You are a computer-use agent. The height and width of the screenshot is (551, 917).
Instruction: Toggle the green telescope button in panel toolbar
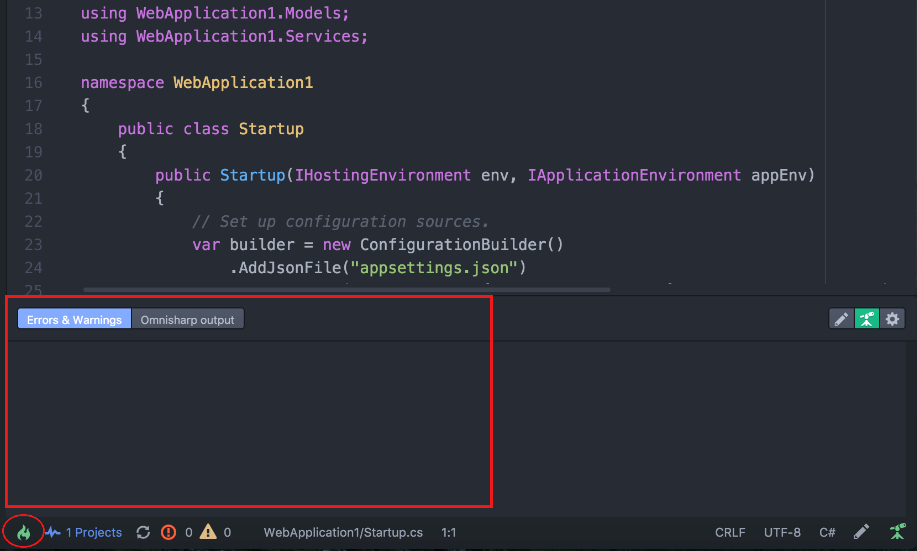tap(867, 319)
